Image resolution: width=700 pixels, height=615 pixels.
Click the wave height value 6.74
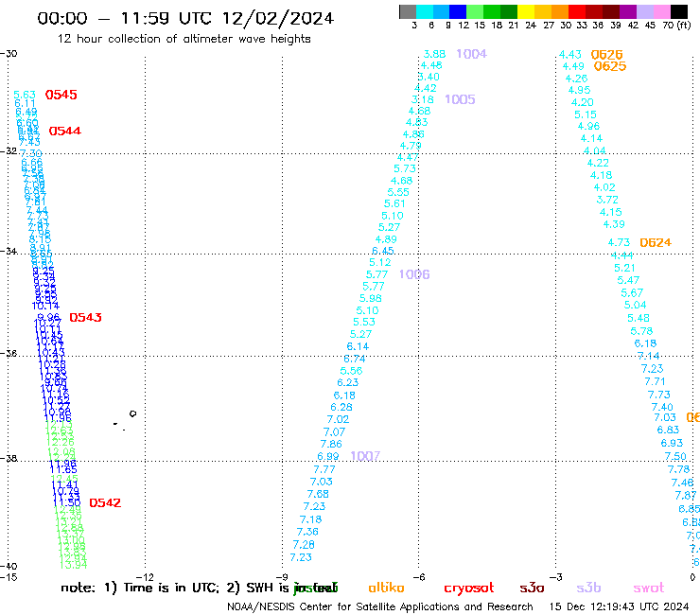355,360
